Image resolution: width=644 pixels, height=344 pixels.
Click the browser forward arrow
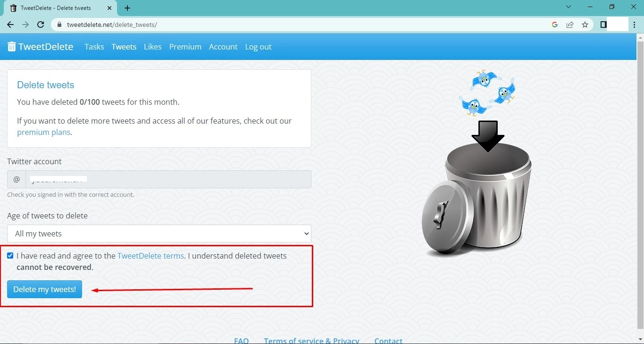point(25,25)
